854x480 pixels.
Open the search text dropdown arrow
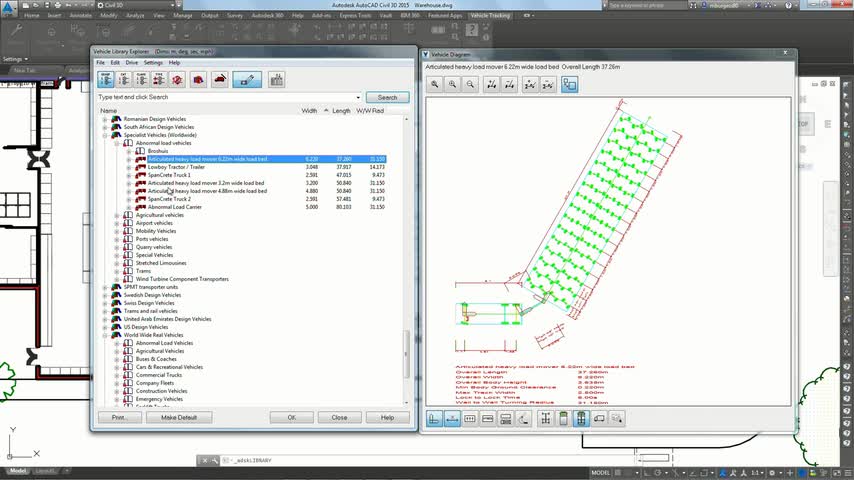tap(358, 98)
